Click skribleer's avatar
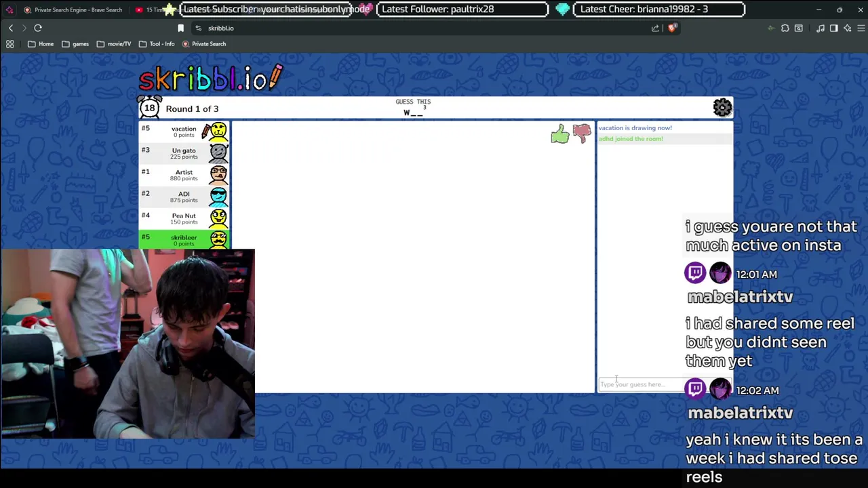Viewport: 868px width, 488px height. [x=218, y=239]
